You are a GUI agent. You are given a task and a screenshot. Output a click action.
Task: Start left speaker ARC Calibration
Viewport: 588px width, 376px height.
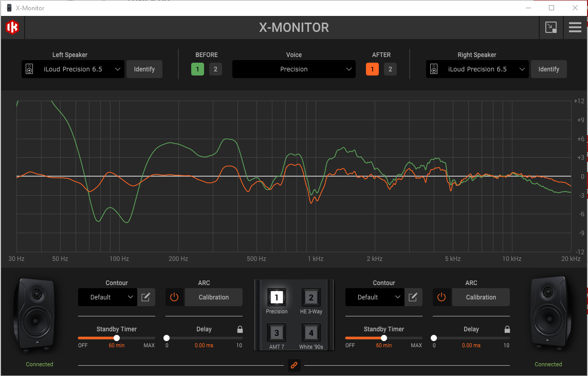click(214, 297)
